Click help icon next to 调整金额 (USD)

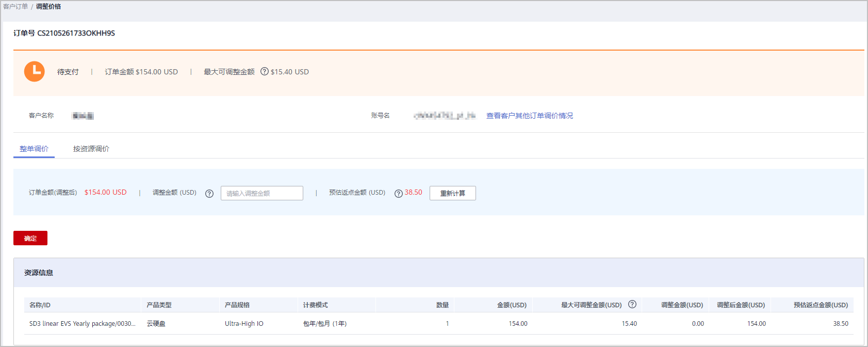209,194
